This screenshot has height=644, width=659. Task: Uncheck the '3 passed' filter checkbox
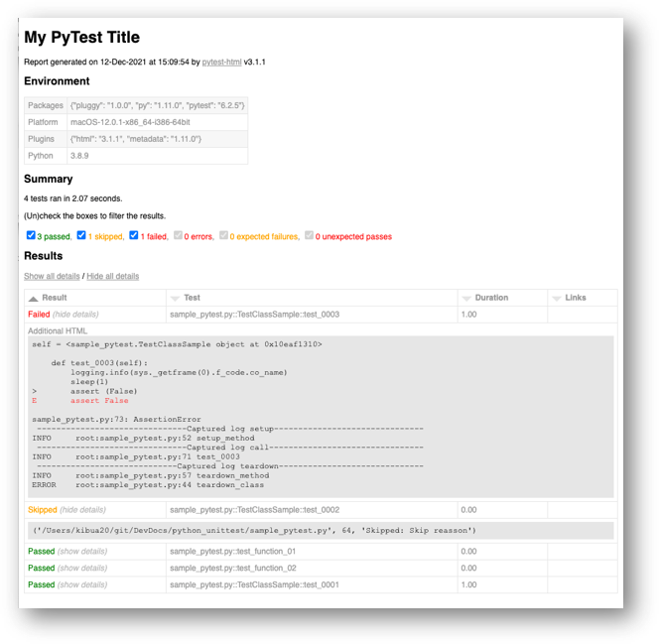pos(31,235)
